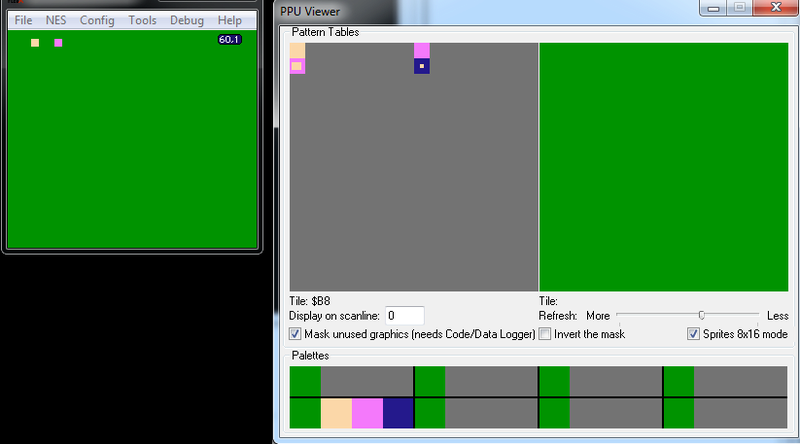This screenshot has width=800, height=444.
Task: Click the Tile: $B8 label
Action: (x=310, y=301)
